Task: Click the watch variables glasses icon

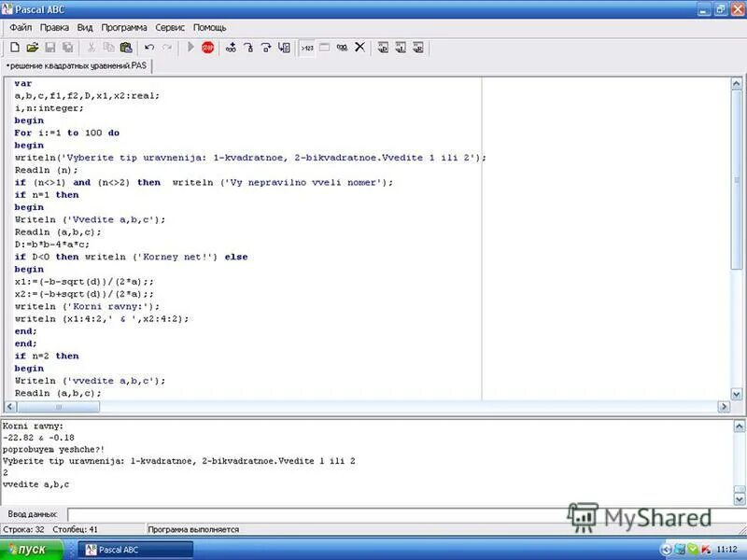Action: click(x=342, y=48)
